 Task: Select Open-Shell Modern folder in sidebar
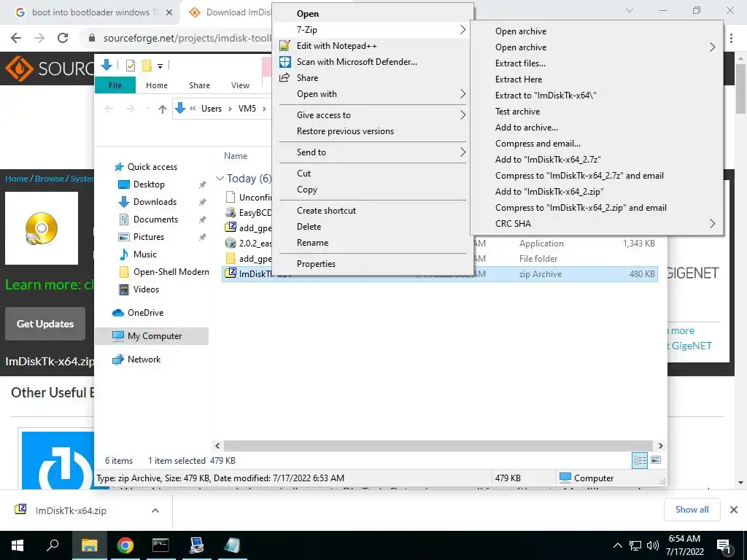pyautogui.click(x=163, y=272)
